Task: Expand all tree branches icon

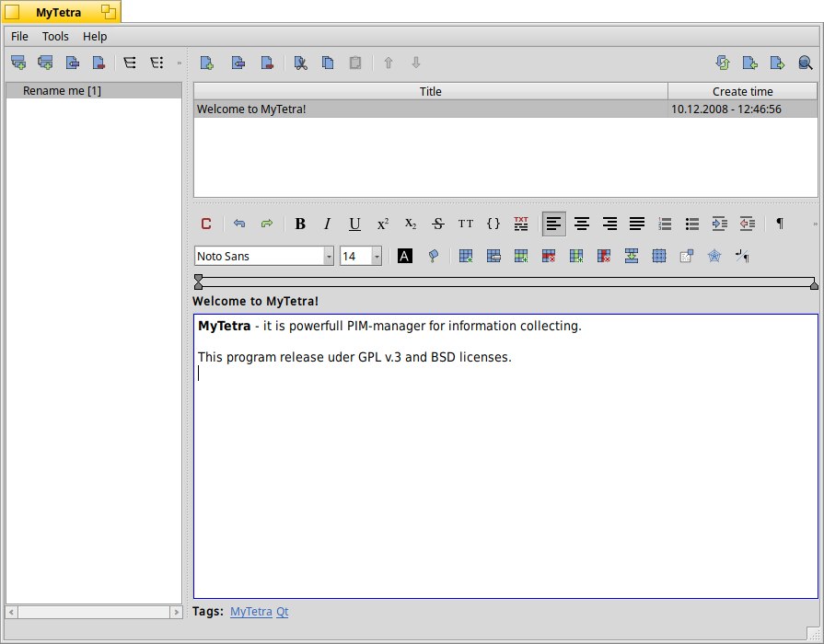Action: (130, 63)
